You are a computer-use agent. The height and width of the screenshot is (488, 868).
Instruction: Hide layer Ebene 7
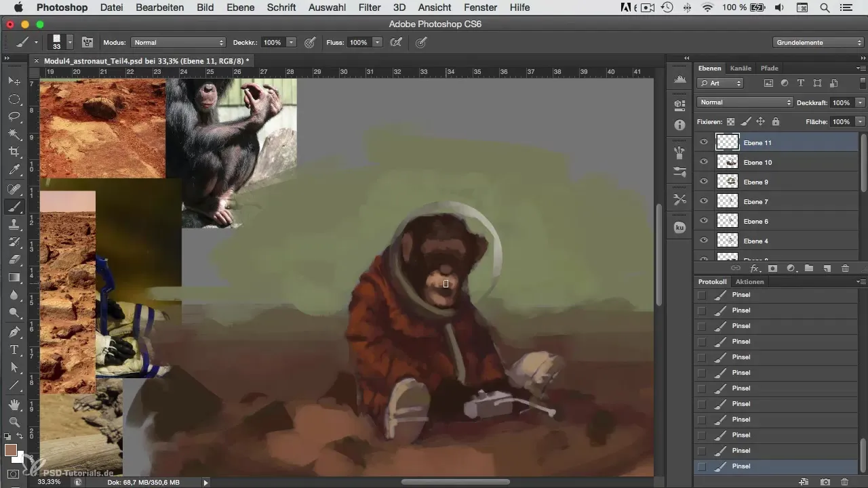pos(704,201)
